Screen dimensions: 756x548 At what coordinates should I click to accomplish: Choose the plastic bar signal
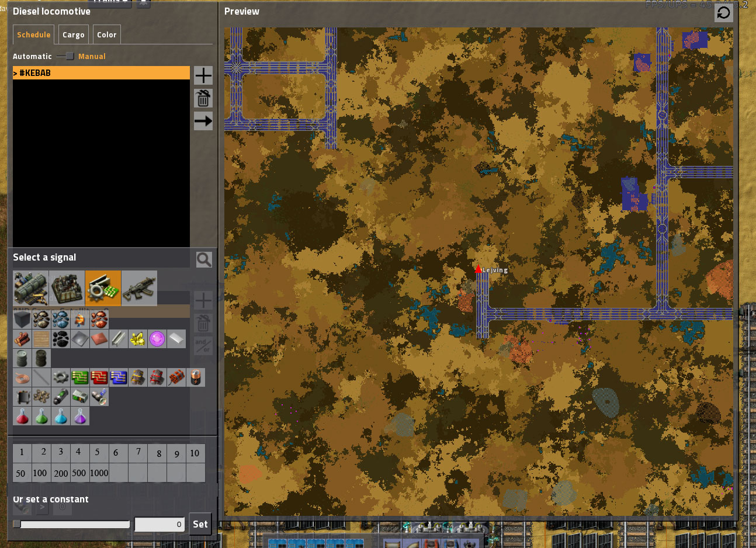tap(176, 339)
